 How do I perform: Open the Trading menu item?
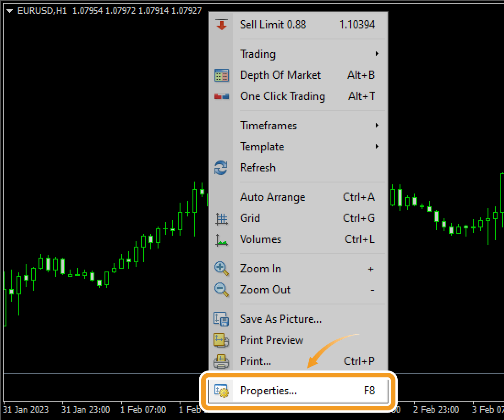(x=298, y=54)
